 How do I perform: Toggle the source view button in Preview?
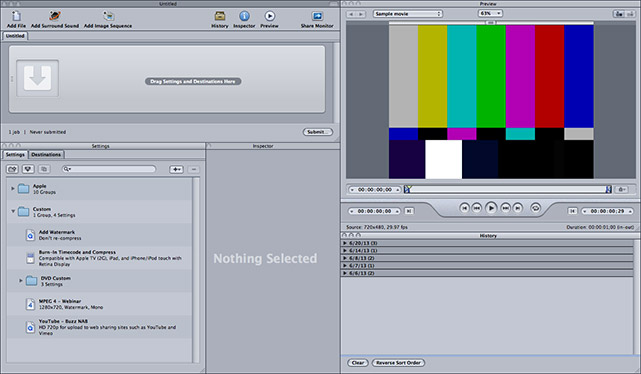(x=619, y=14)
